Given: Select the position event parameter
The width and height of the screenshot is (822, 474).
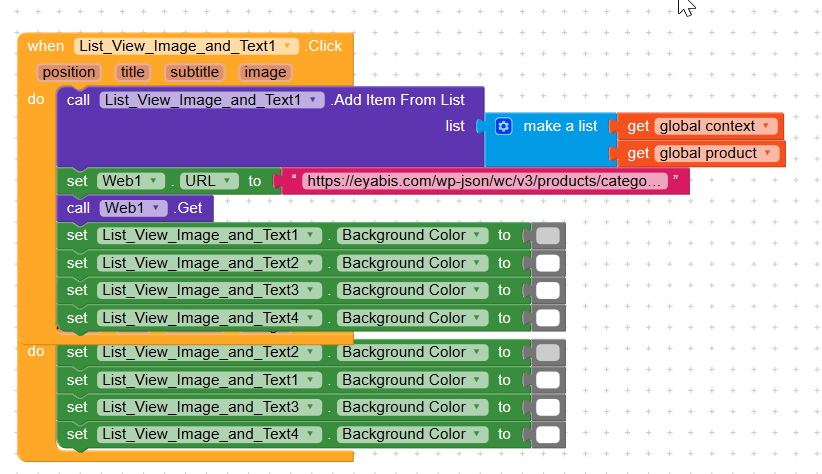Looking at the screenshot, I should click(x=69, y=72).
